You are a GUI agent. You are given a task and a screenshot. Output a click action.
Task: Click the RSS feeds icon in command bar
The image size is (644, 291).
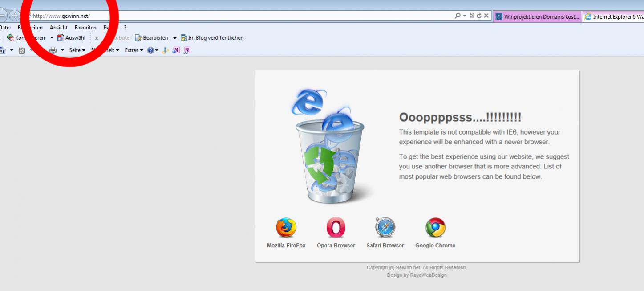(21, 50)
